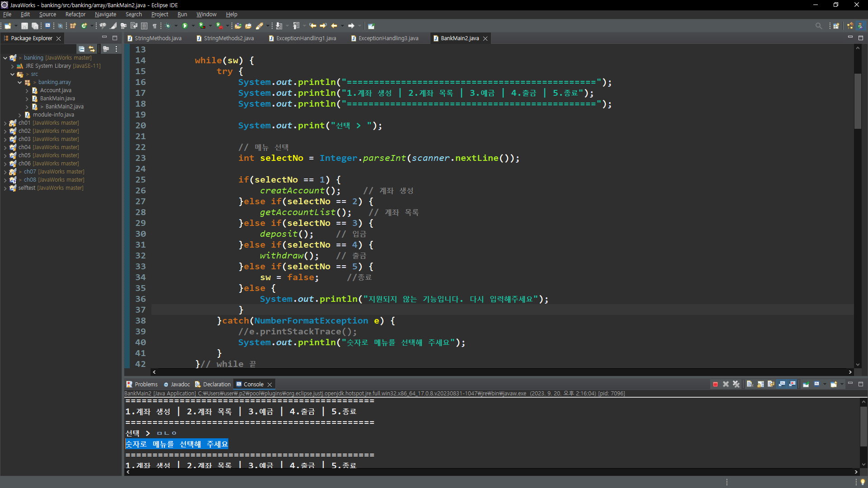Terminate the running program with red stop button
The image size is (868, 488).
(x=715, y=385)
